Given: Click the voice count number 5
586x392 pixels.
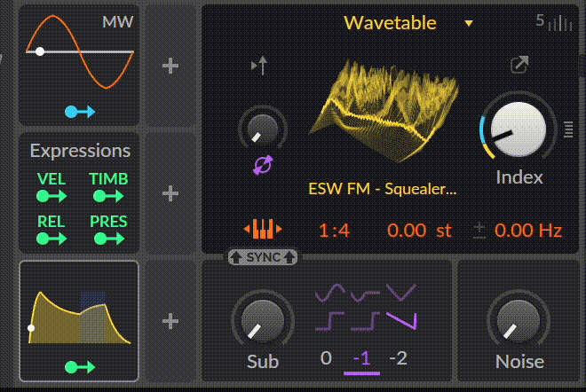Looking at the screenshot, I should coord(540,20).
